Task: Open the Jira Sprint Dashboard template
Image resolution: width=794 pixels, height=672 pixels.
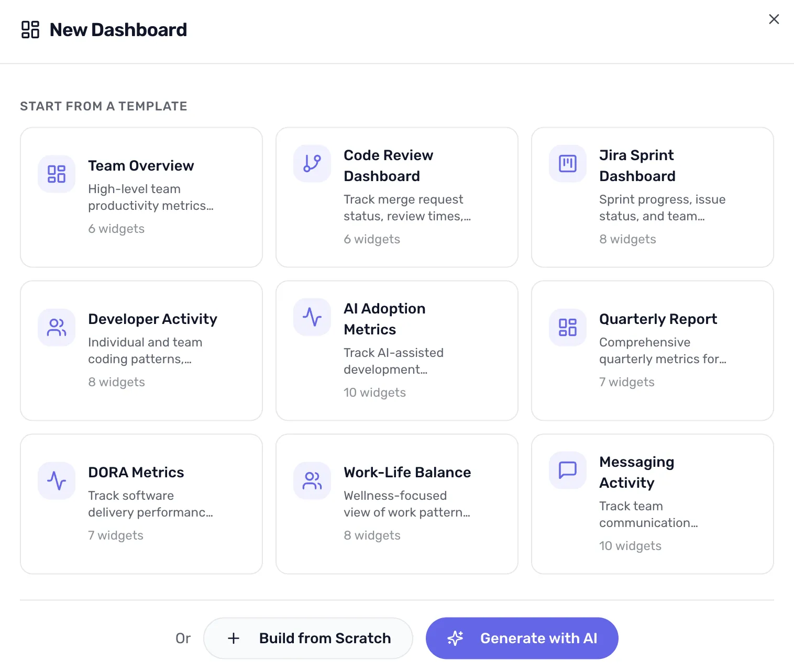Action: point(652,197)
